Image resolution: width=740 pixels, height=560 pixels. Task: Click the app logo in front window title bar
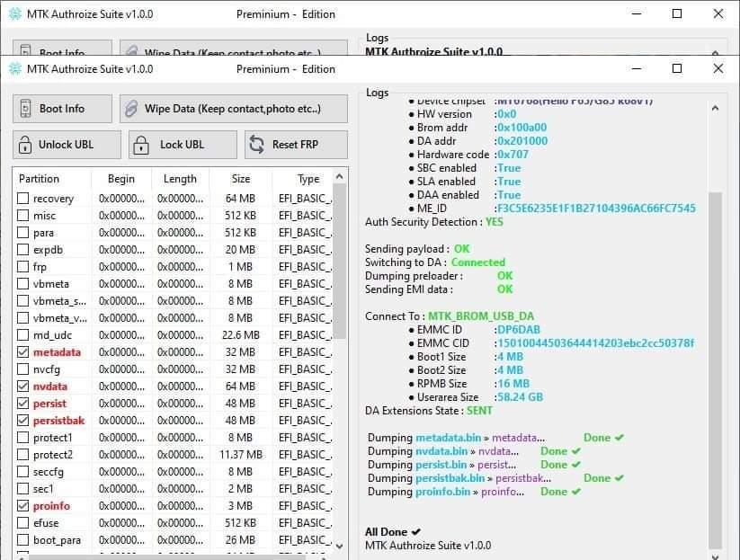(x=15, y=69)
